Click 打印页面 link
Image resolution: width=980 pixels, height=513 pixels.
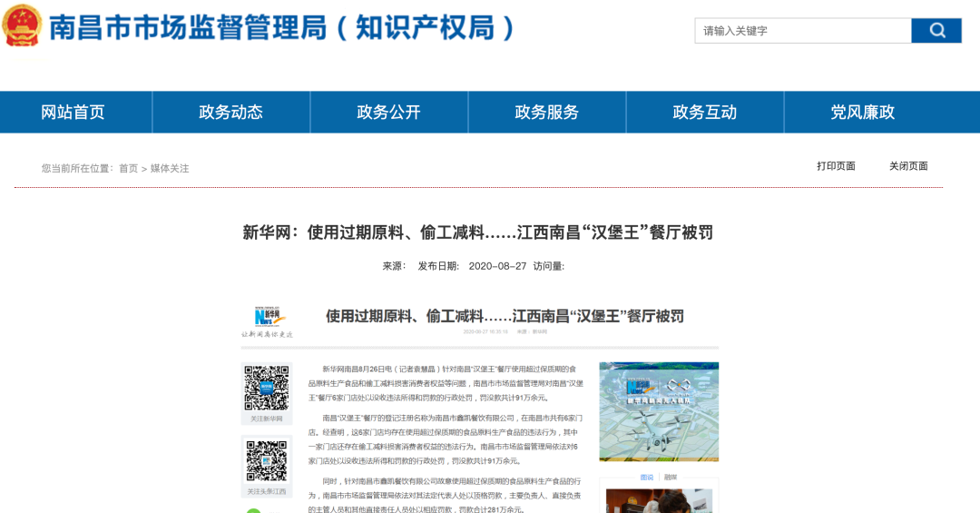click(836, 166)
